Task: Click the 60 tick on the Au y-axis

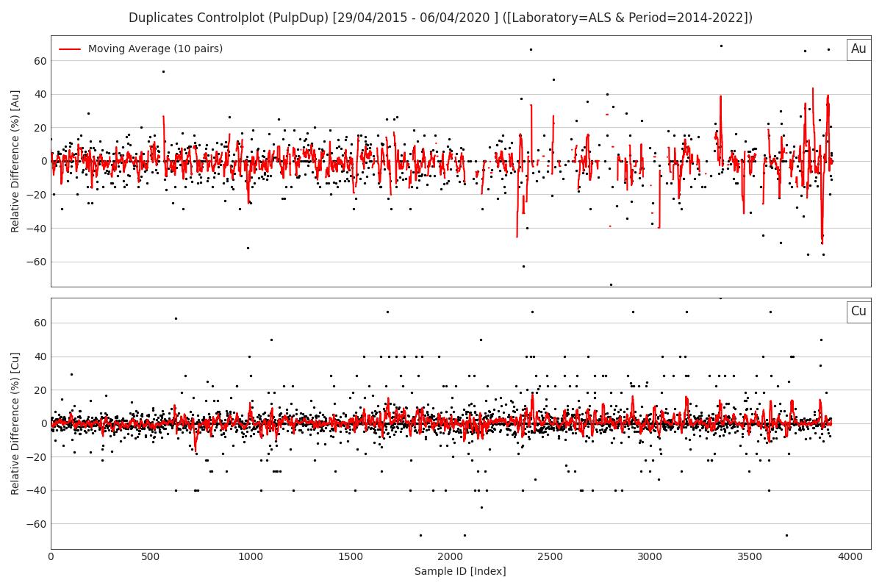Action: click(40, 61)
